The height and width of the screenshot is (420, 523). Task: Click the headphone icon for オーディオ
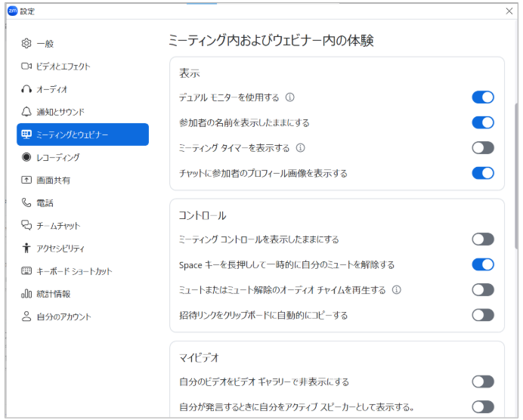point(26,89)
